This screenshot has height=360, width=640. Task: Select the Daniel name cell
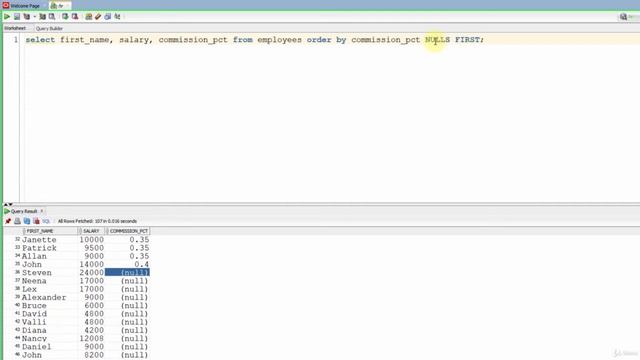[x=49, y=347]
